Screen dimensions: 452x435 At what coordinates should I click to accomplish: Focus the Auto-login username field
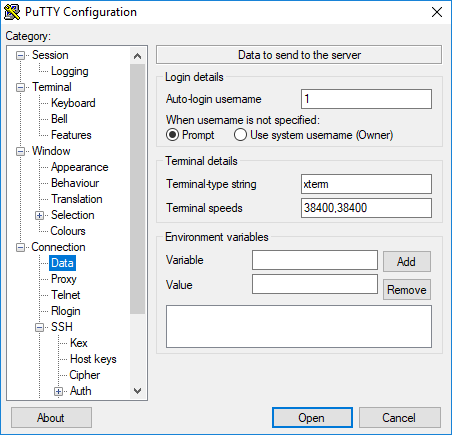point(366,99)
